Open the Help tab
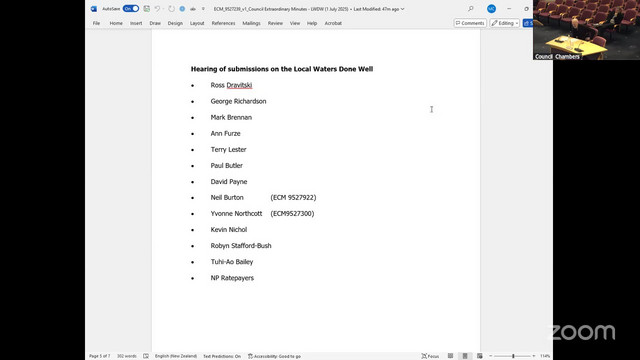The image size is (640, 360). [312, 23]
